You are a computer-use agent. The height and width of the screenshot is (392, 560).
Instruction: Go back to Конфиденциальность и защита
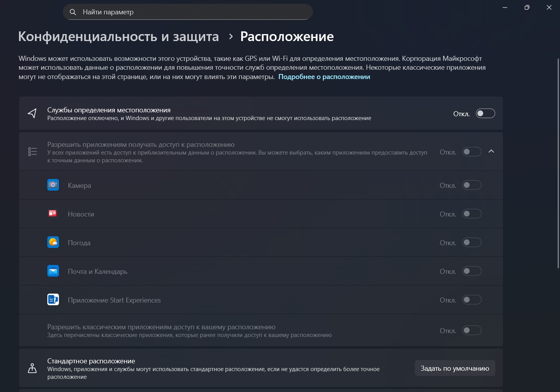[x=118, y=36]
